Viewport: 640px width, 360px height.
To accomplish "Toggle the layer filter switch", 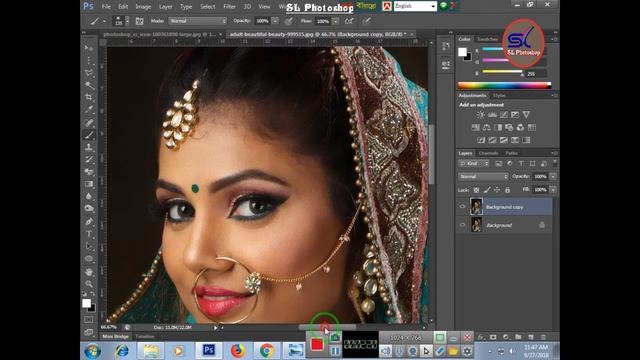I will 555,163.
